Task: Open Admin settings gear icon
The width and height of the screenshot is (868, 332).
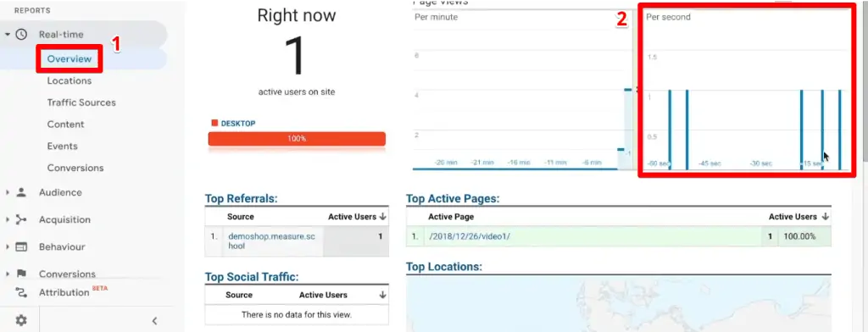Action: [21, 320]
